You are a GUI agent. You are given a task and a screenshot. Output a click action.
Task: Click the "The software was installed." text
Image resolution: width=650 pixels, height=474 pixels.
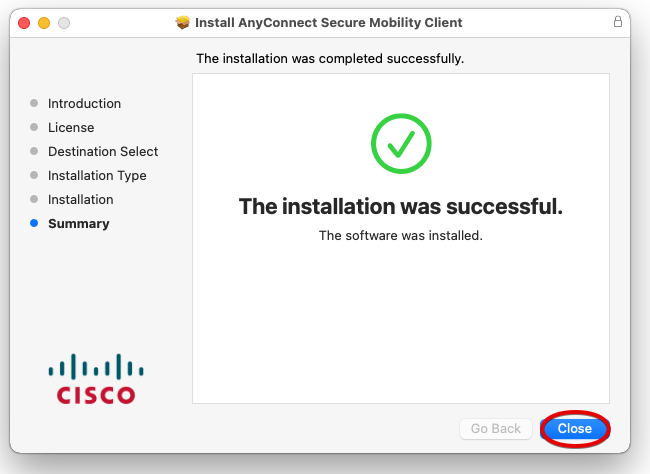(x=401, y=236)
